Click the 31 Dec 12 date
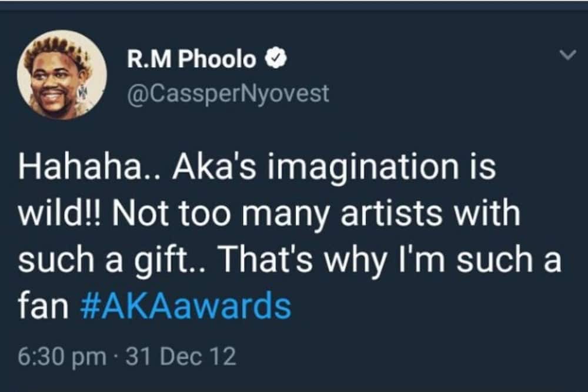This screenshot has width=588, height=392. tap(181, 356)
